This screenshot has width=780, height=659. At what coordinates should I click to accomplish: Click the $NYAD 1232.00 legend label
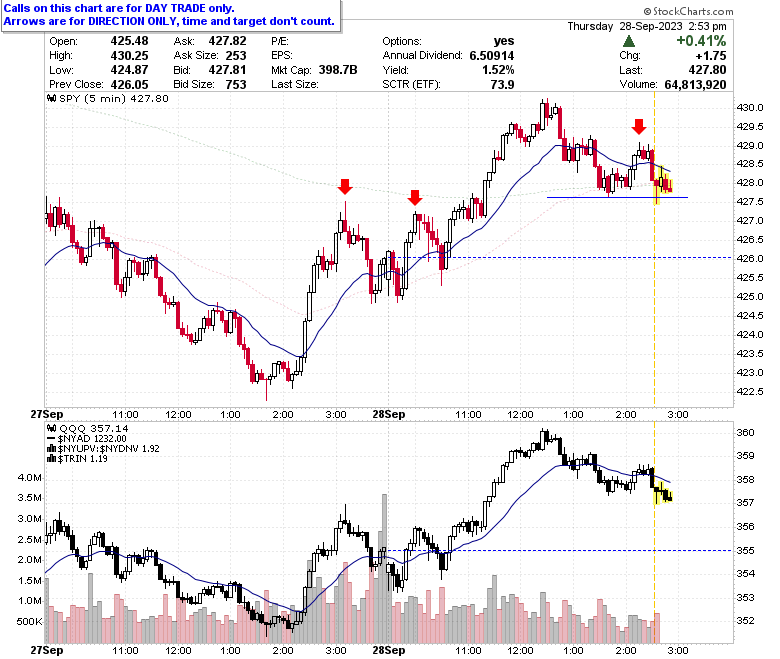tap(92, 439)
